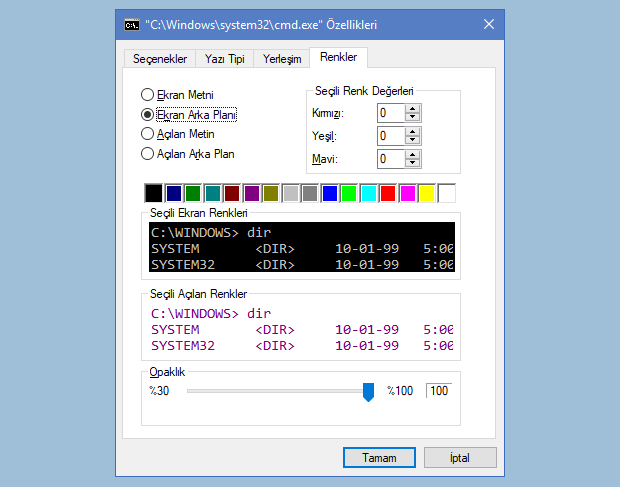Viewport: 620px width, 487px height.
Task: Click the opacity value field showing 100
Action: point(439,391)
